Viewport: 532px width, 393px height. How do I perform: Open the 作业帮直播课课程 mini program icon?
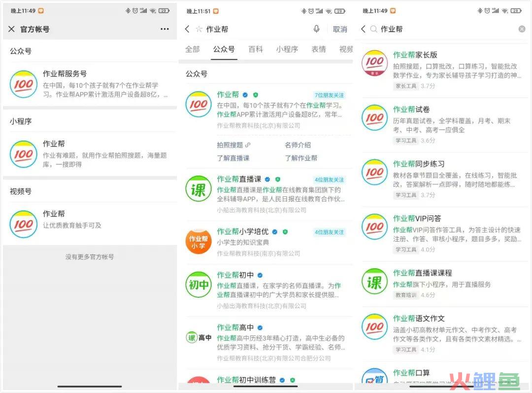[374, 281]
